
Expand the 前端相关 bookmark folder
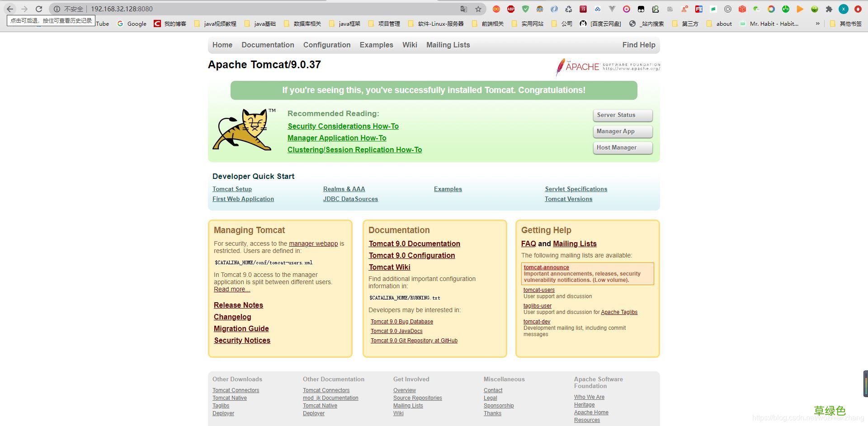488,23
